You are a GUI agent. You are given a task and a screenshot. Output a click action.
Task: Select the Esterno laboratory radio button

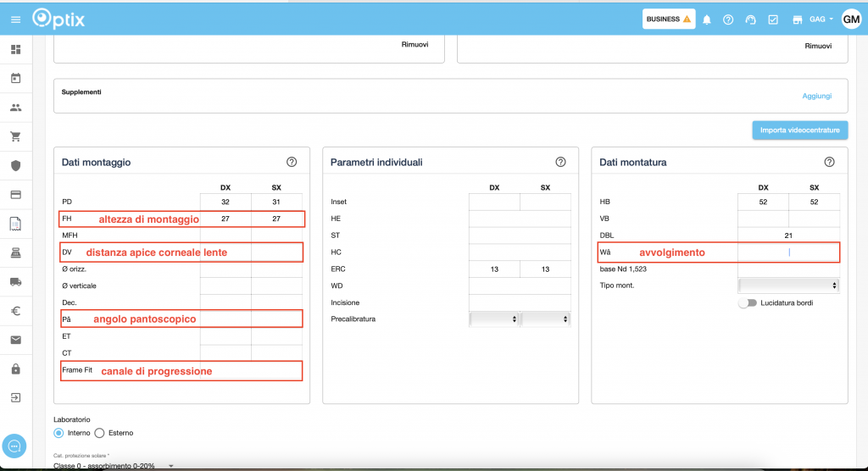[x=99, y=433]
